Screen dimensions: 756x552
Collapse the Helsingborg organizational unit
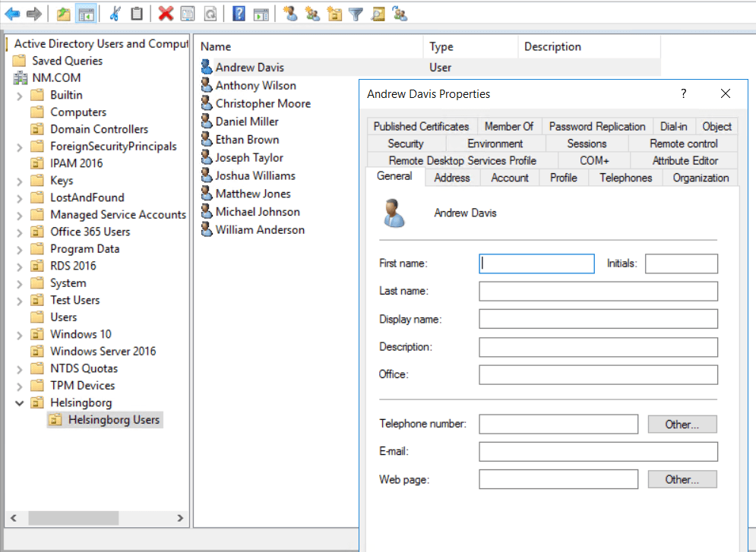click(x=19, y=402)
